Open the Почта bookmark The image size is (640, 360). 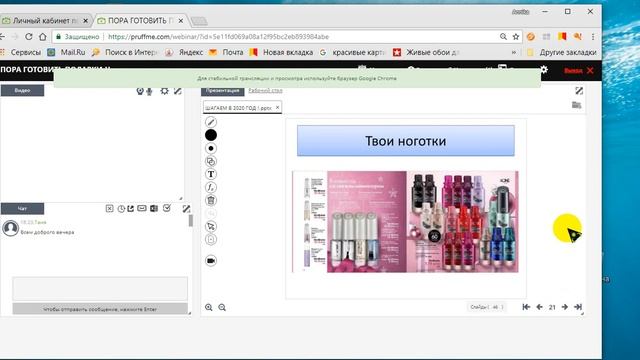226,52
